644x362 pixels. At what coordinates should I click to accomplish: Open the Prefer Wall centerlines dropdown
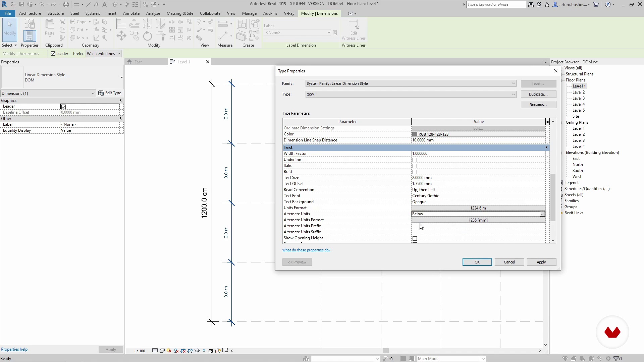coord(103,54)
